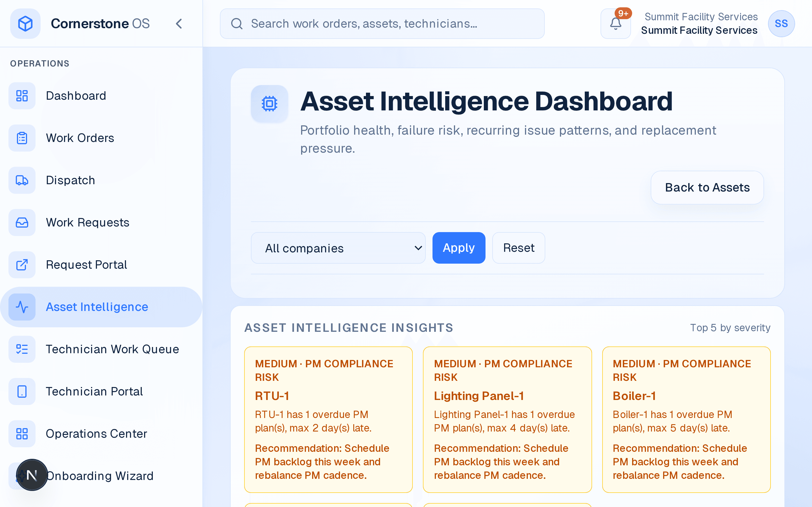This screenshot has height=507, width=812.
Task: Open the Boiler-1 PM compliance risk card
Action: click(686, 419)
